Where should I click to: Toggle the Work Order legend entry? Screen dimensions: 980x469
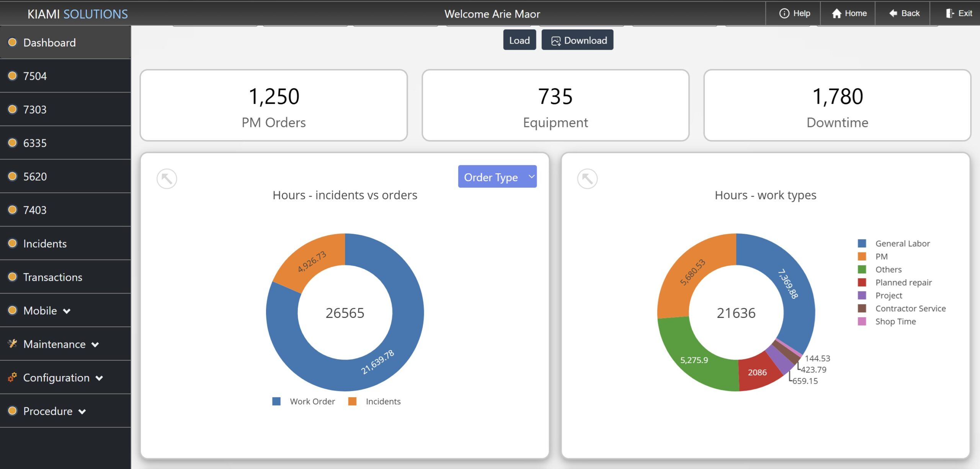pyautogui.click(x=304, y=401)
